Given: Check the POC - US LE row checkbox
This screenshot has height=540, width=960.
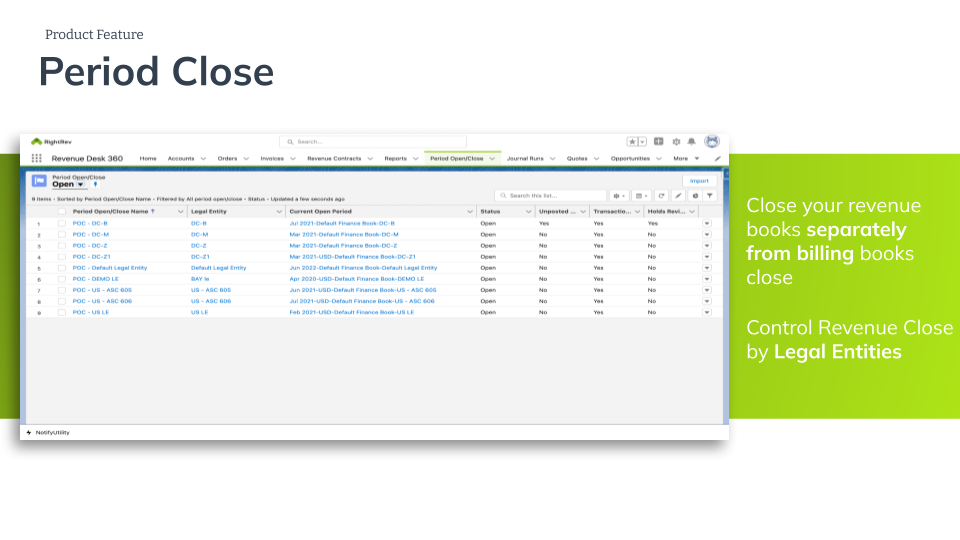Looking at the screenshot, I should 62,312.
